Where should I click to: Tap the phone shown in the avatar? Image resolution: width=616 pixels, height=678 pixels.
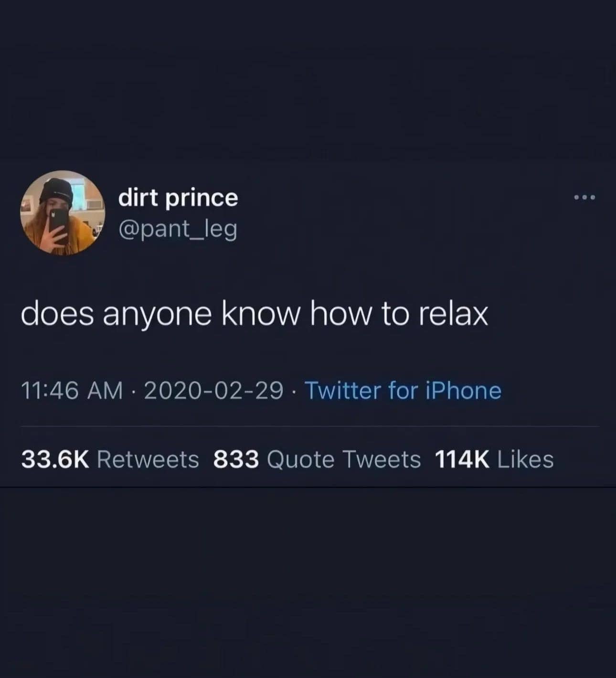click(60, 227)
